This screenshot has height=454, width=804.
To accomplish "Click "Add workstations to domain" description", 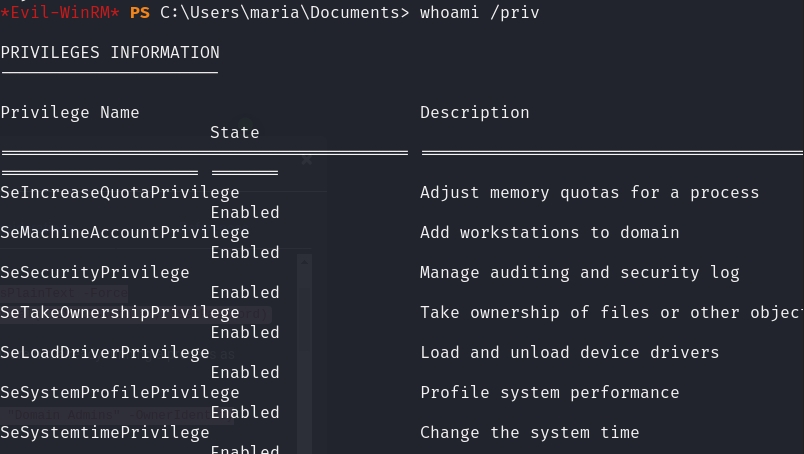I will point(549,233).
